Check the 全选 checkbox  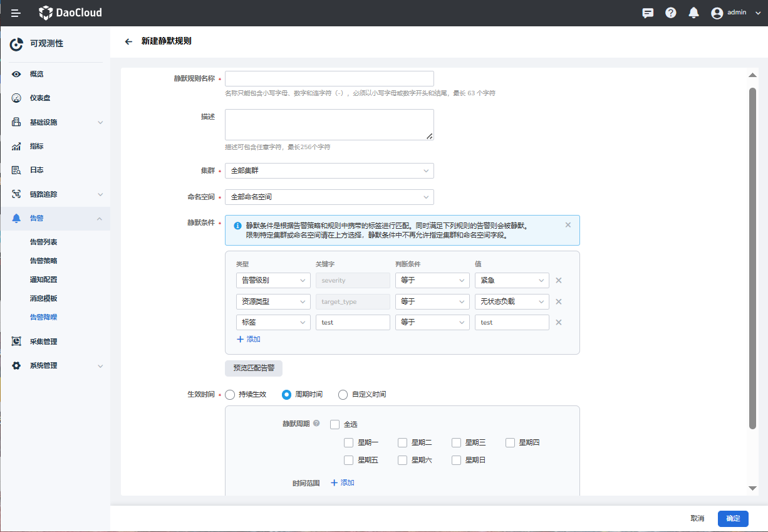[335, 425]
